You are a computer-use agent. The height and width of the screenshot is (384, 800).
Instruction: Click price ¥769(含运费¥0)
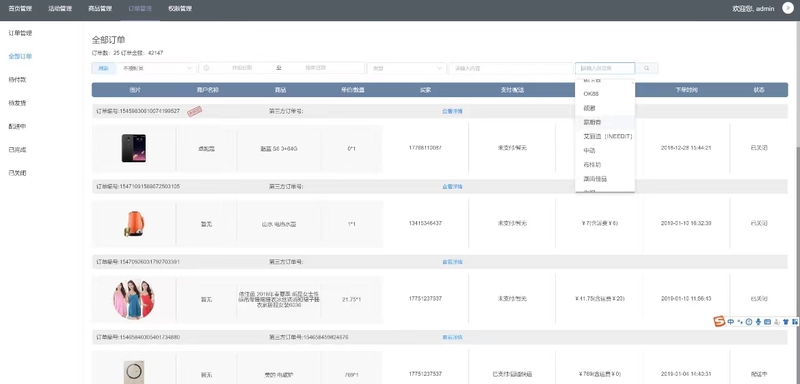pos(599,374)
